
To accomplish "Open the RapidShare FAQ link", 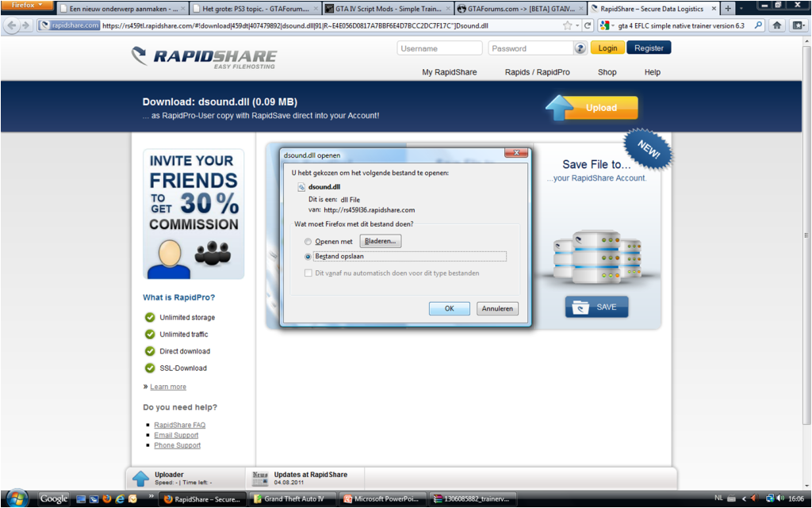I will tap(180, 426).
